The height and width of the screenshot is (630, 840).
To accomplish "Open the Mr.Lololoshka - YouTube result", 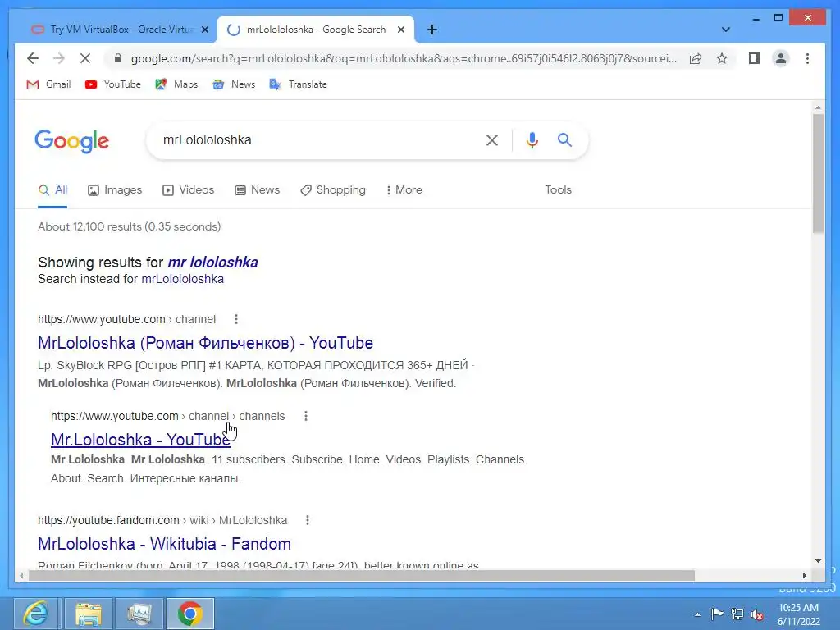I will click(x=140, y=440).
